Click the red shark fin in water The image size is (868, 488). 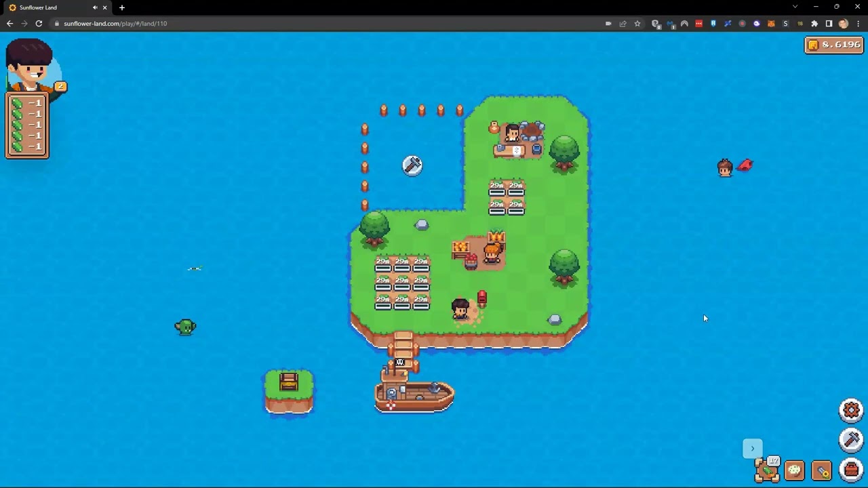(x=745, y=165)
